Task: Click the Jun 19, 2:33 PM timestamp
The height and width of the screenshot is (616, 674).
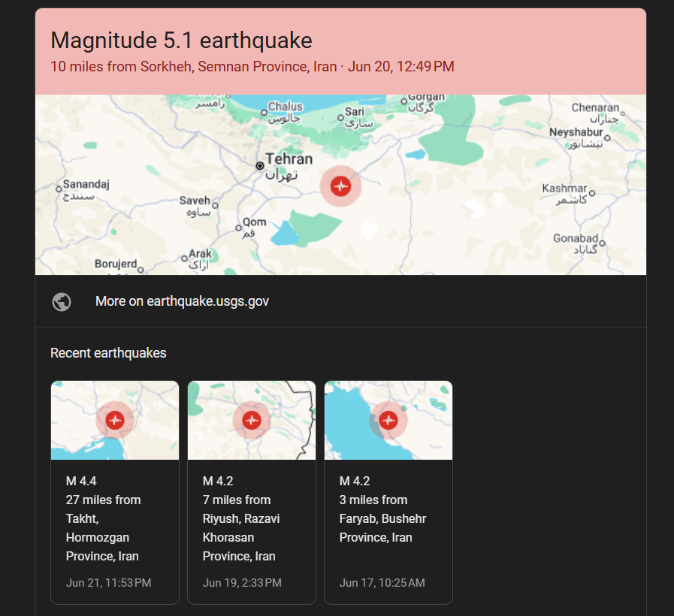Action: click(242, 583)
